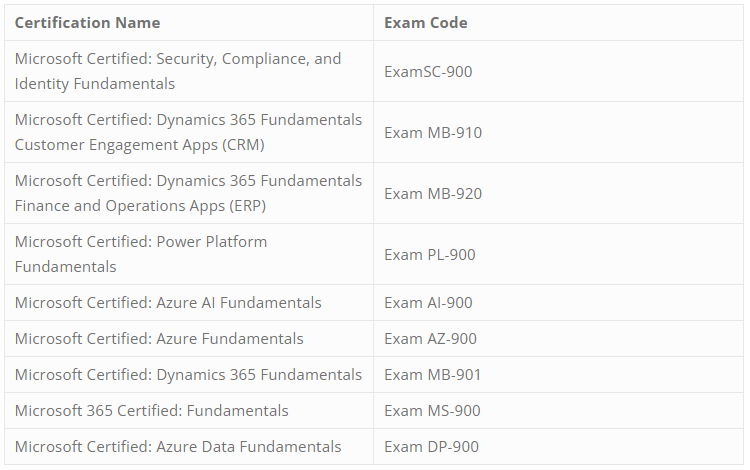750x470 pixels.
Task: Select Microsoft 365 Certified: Fundamentals text
Action: [x=151, y=411]
